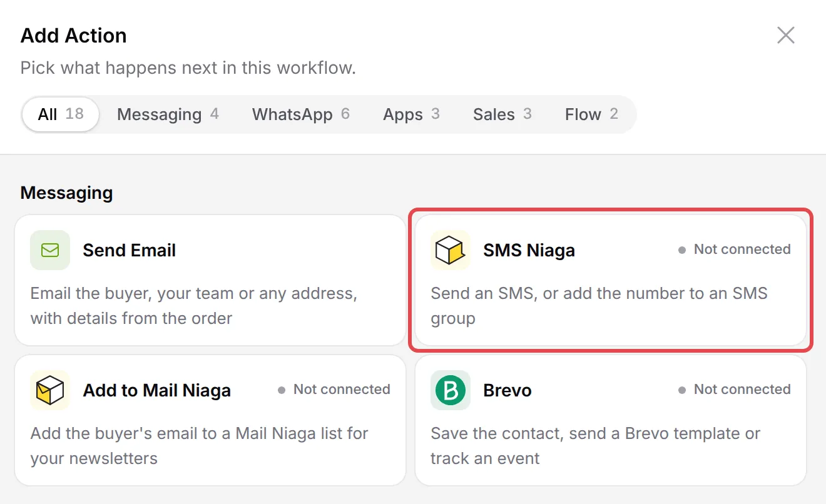Click Not connected status on Mail Niaga card
The image size is (826, 504).
pyautogui.click(x=334, y=389)
